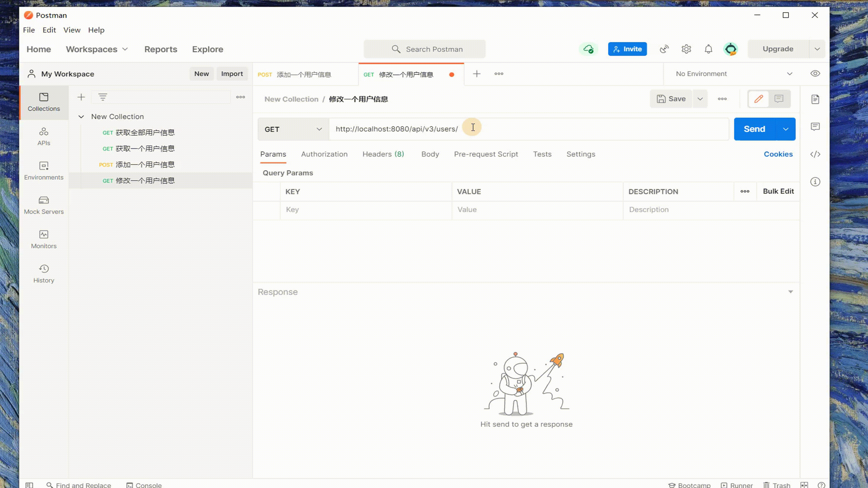Open a new request tab with plus icon
868x488 pixels.
click(477, 74)
